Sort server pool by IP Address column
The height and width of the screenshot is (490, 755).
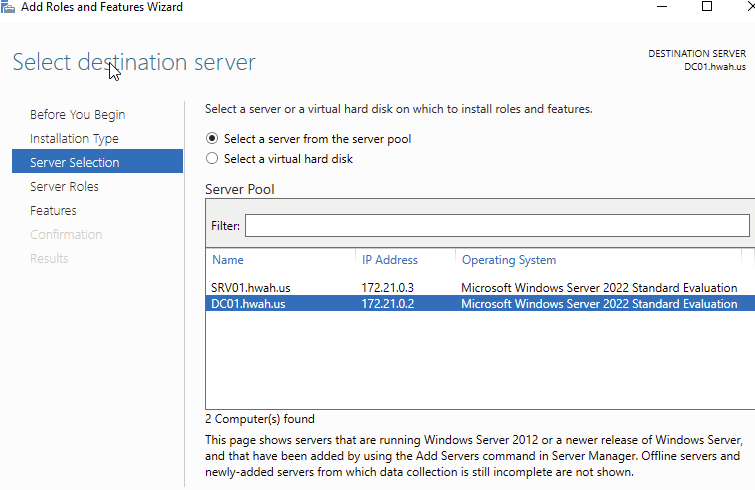390,260
